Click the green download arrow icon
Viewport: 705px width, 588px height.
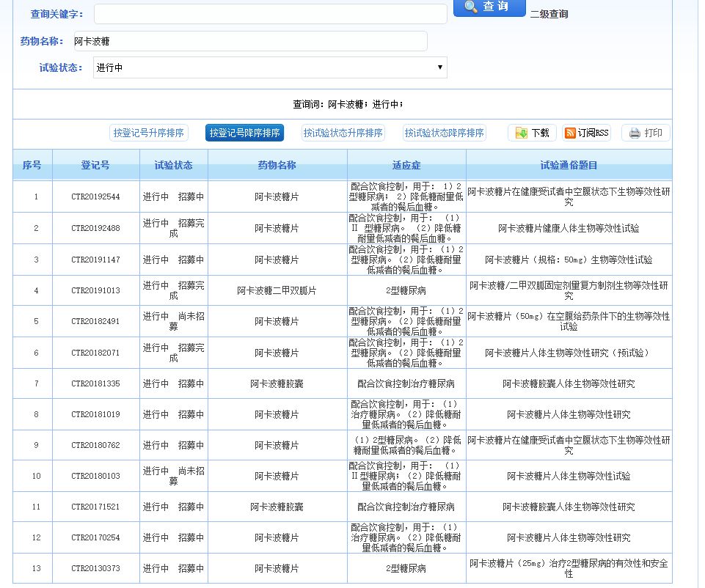click(x=521, y=133)
